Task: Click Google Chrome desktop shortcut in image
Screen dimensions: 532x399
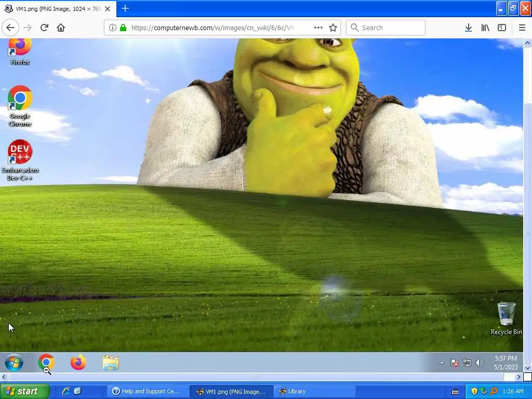Action: [x=20, y=106]
